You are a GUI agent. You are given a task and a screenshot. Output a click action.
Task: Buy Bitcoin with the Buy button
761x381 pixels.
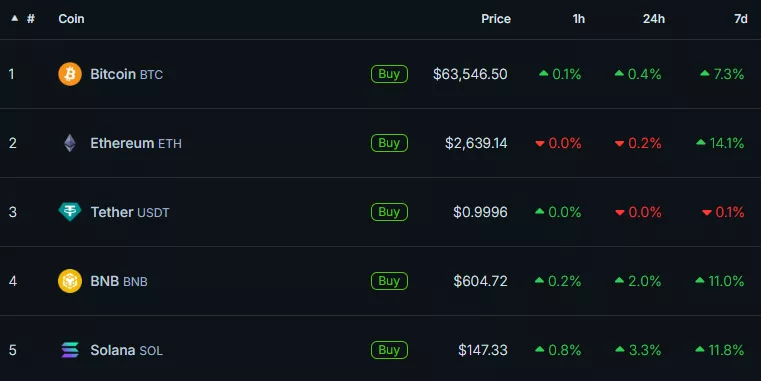click(x=389, y=74)
